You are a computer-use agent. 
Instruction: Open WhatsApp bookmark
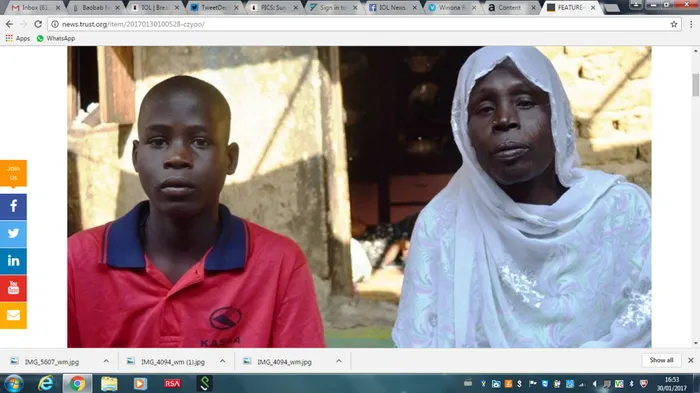coord(56,38)
